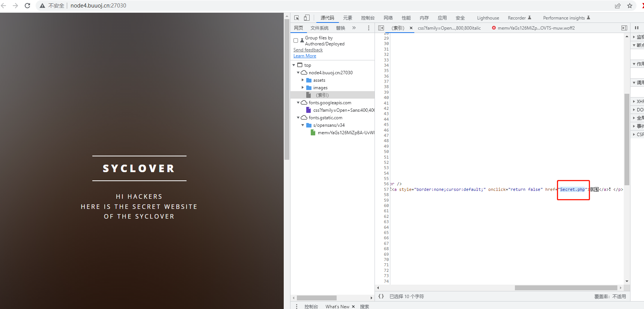Open the 性能 (Performance) panel tab
This screenshot has width=644, height=309.
tap(406, 18)
